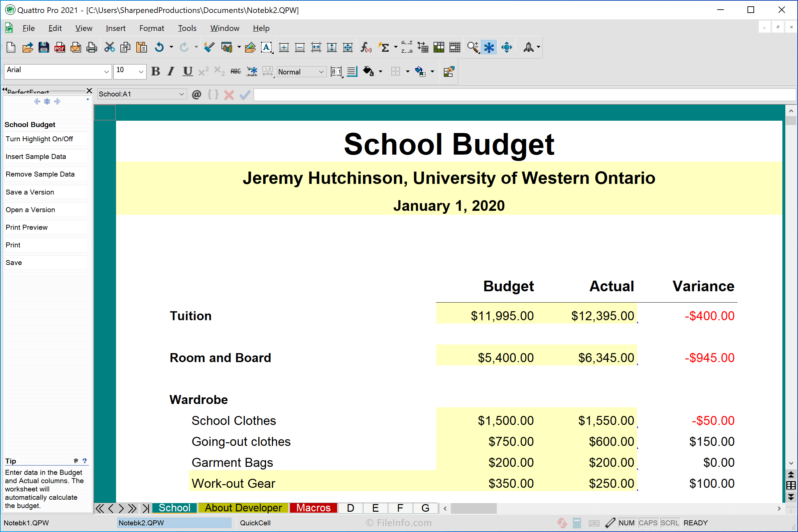Expand the QuickSum dropdown arrow
Screen dimensions: 798x532
click(396, 47)
